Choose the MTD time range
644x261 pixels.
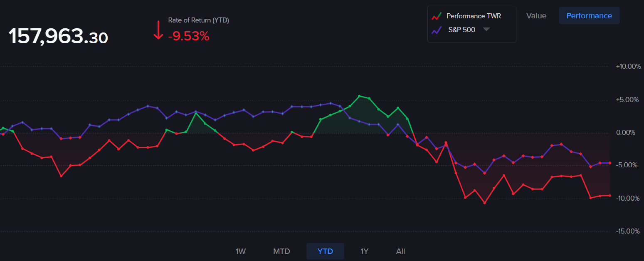281,251
